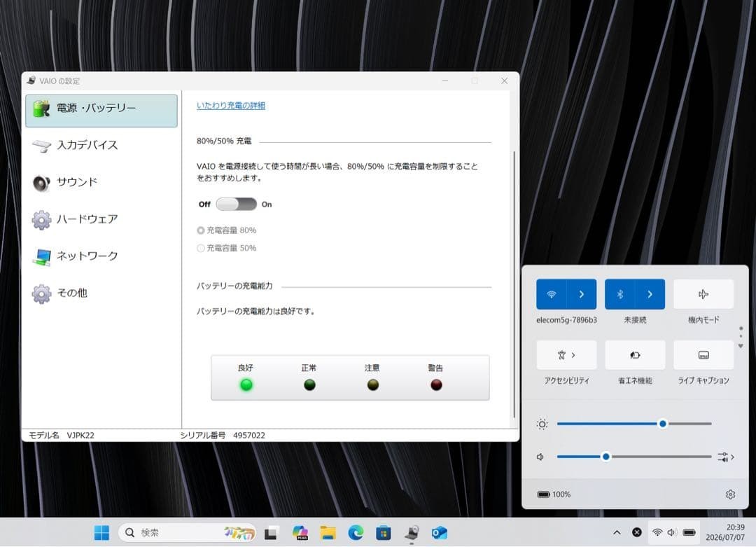Screen dimensions: 756x547
Task: Expand Bluetooth devices chevron
Action: point(650,294)
